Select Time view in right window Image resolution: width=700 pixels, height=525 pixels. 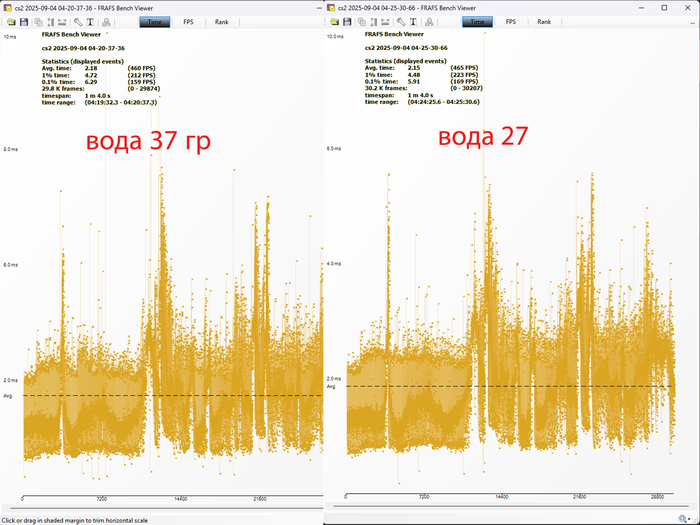478,21
